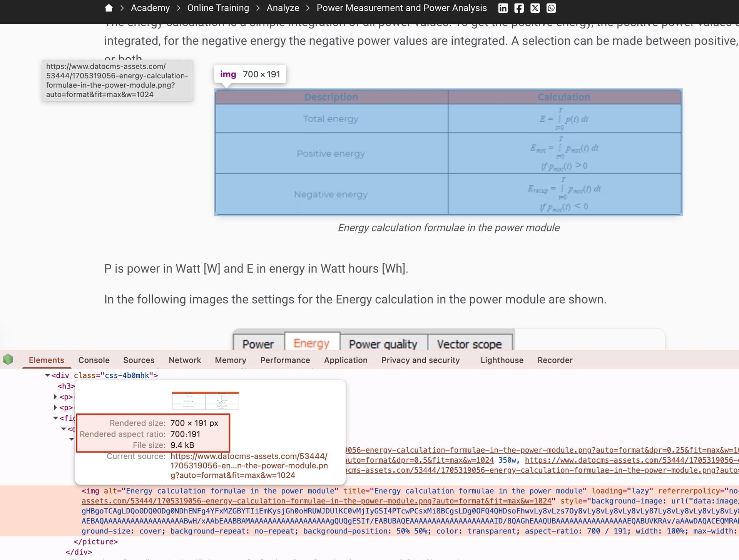Switch to the Performance tab
The height and width of the screenshot is (560, 739).
[x=285, y=360]
